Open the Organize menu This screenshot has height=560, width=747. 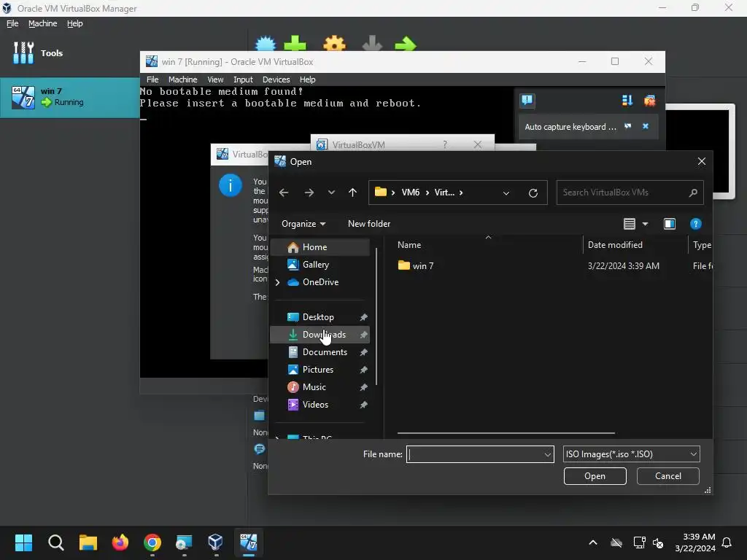pyautogui.click(x=303, y=224)
